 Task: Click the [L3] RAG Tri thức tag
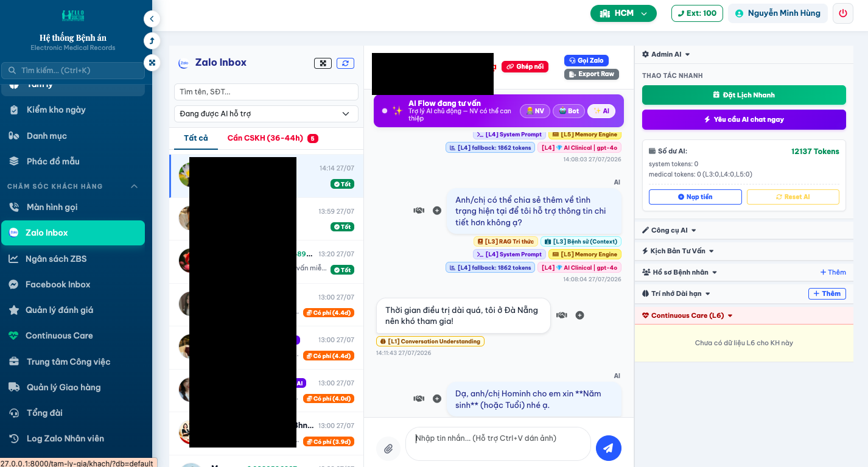click(506, 242)
